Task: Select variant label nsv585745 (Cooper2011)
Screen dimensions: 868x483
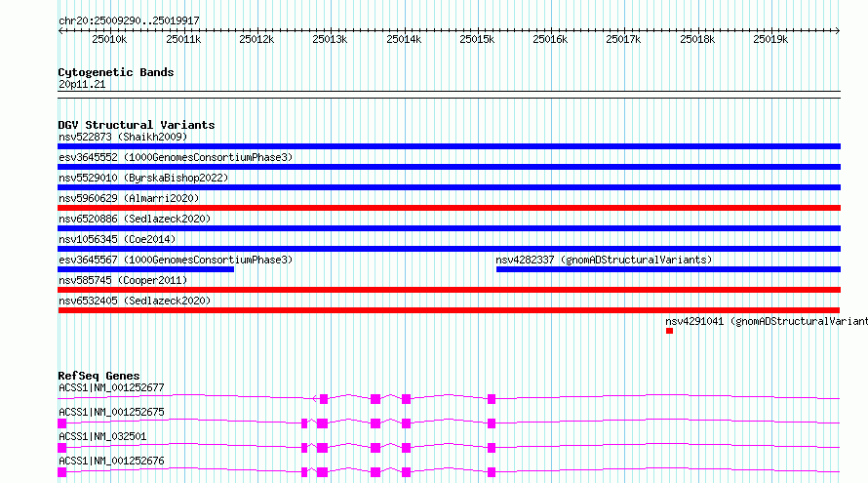Action: click(x=123, y=280)
